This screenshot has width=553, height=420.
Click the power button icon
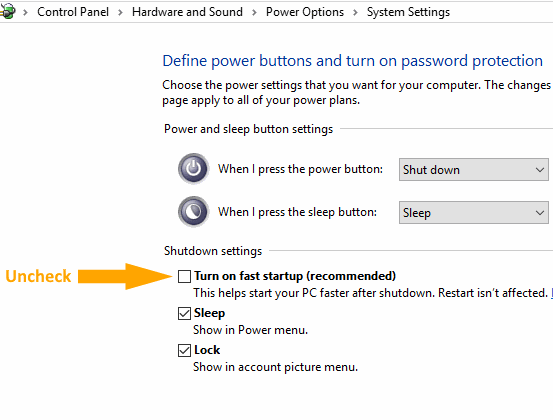tap(193, 169)
